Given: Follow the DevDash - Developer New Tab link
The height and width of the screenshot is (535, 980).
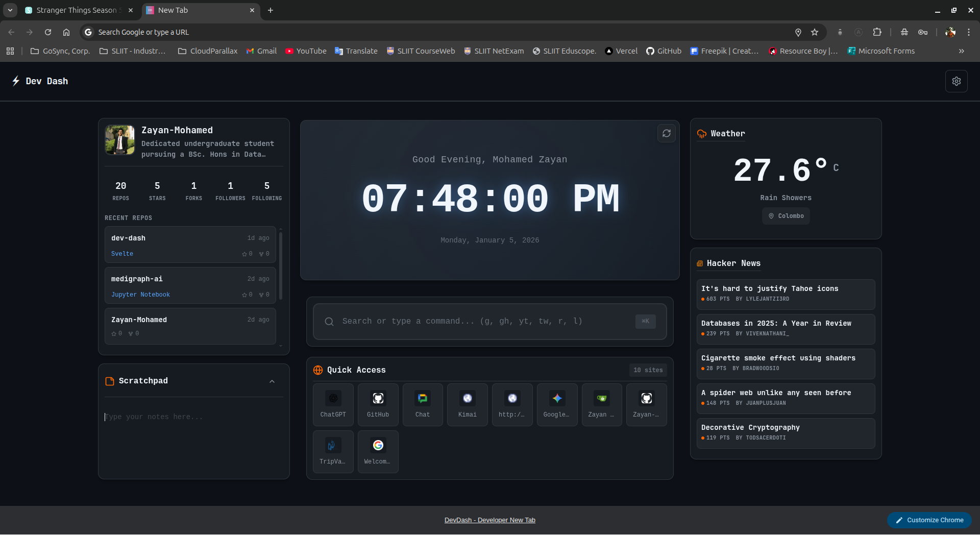Looking at the screenshot, I should (489, 520).
